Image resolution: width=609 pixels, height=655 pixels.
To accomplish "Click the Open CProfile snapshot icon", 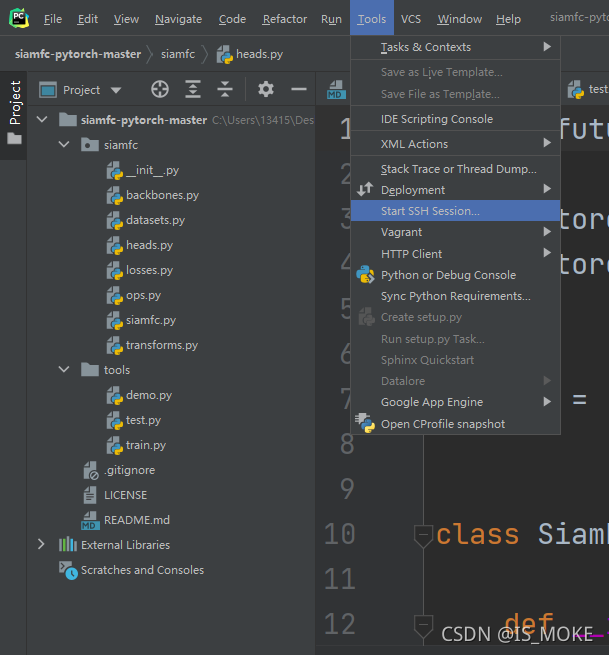I will pos(365,423).
